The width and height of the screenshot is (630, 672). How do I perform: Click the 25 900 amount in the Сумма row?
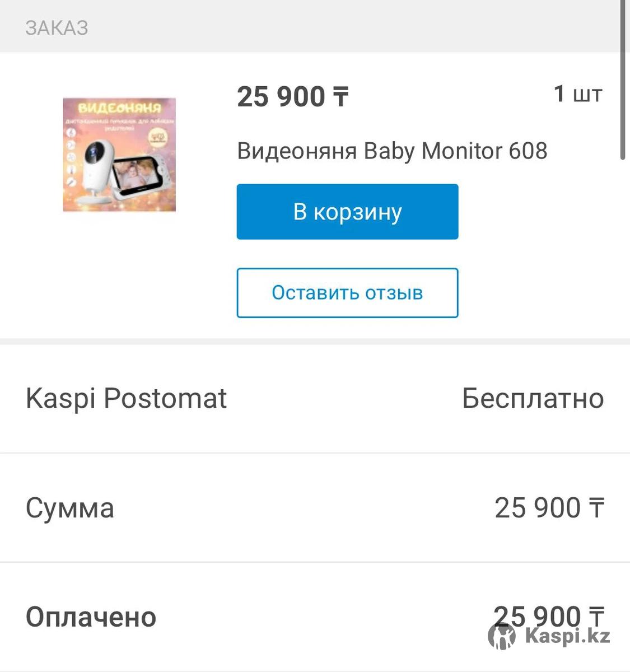click(x=538, y=508)
